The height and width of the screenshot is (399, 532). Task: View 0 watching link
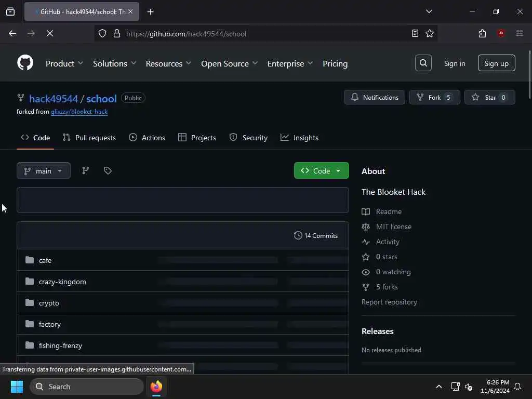click(393, 272)
